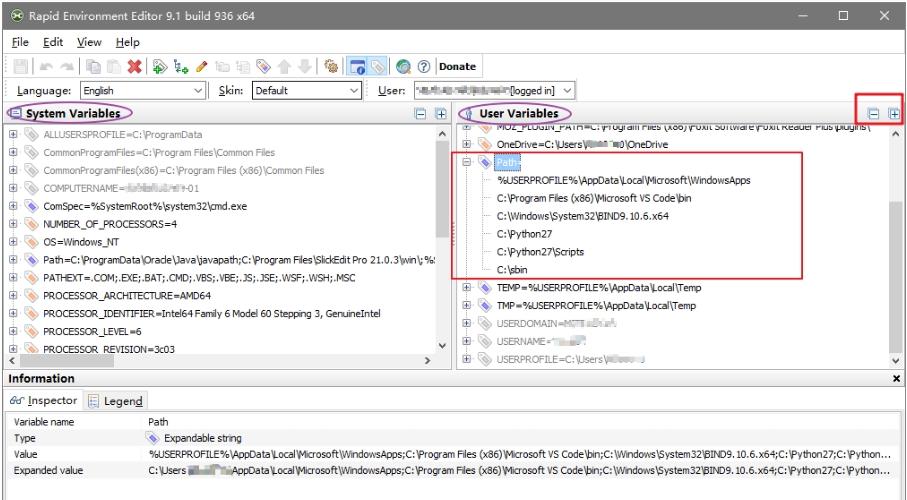Add a new variable with green-plus tag icon
The width and height of the screenshot is (907, 500).
160,67
